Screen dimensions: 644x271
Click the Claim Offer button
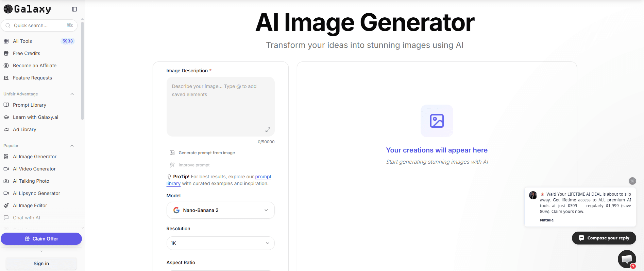tap(41, 239)
